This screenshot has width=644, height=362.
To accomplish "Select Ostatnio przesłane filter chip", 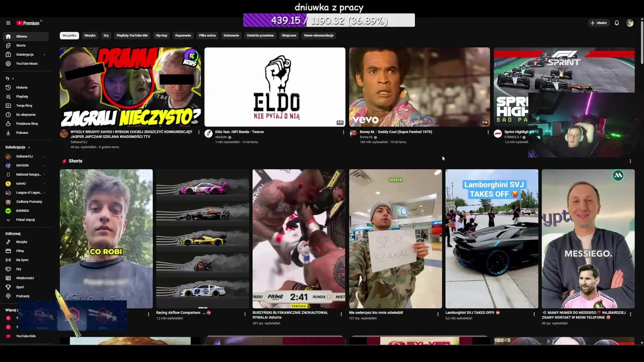I will click(260, 36).
